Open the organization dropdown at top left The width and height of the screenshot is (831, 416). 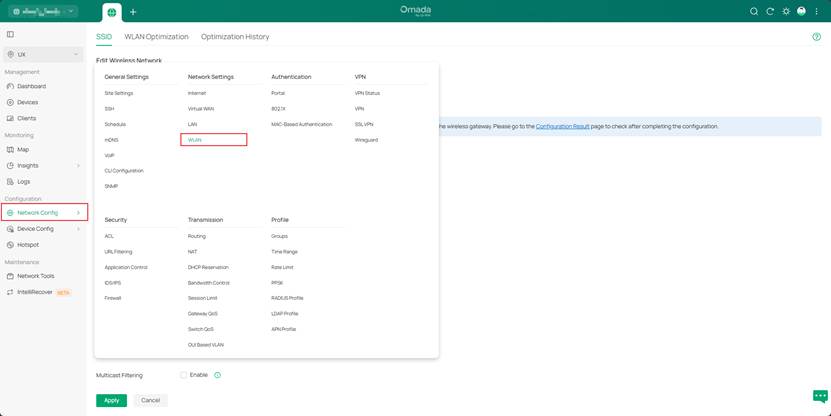pyautogui.click(x=44, y=12)
